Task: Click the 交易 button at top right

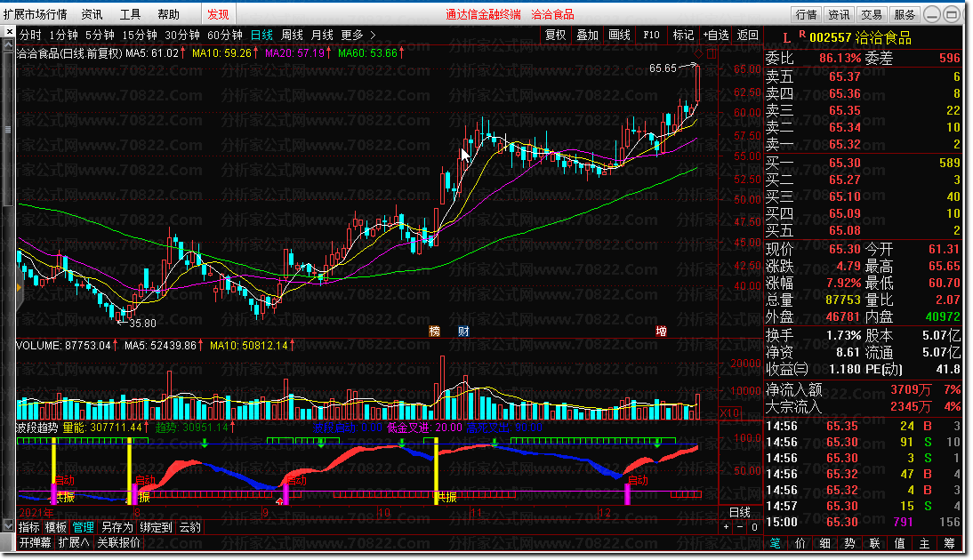Action: click(872, 14)
